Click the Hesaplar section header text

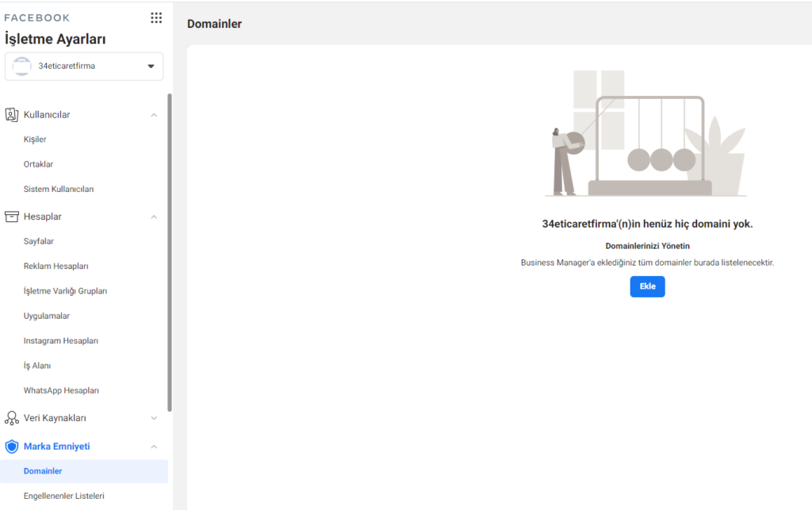pyautogui.click(x=43, y=217)
